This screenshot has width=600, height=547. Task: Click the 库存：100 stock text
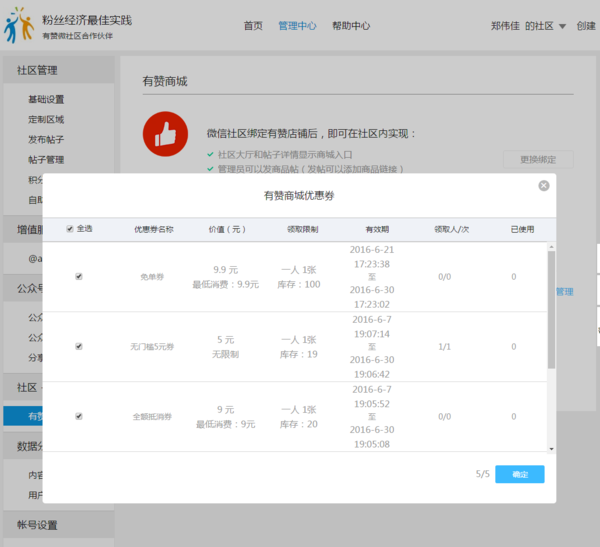[299, 284]
